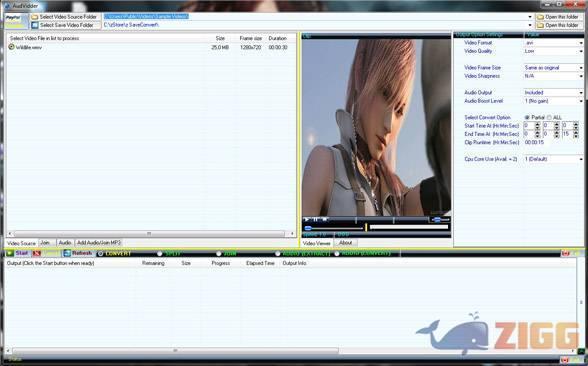Viewport: 588px width, 366px height.
Task: Click the green Start button icon
Action: (x=10, y=254)
